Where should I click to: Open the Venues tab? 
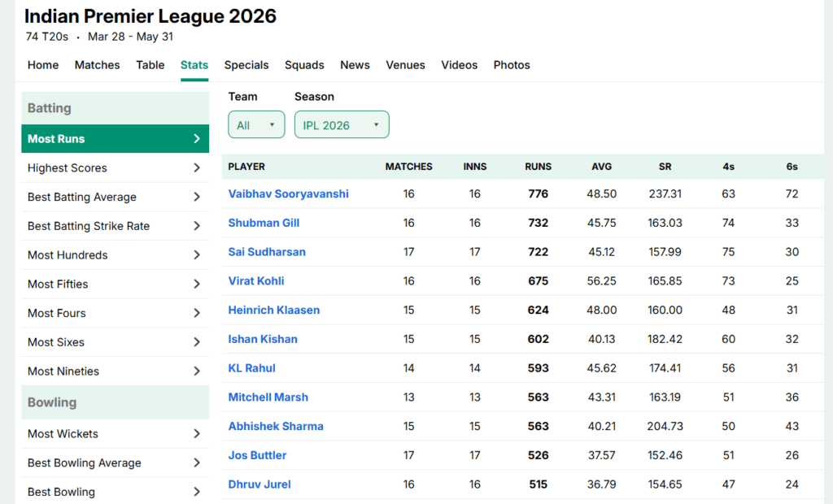[405, 65]
